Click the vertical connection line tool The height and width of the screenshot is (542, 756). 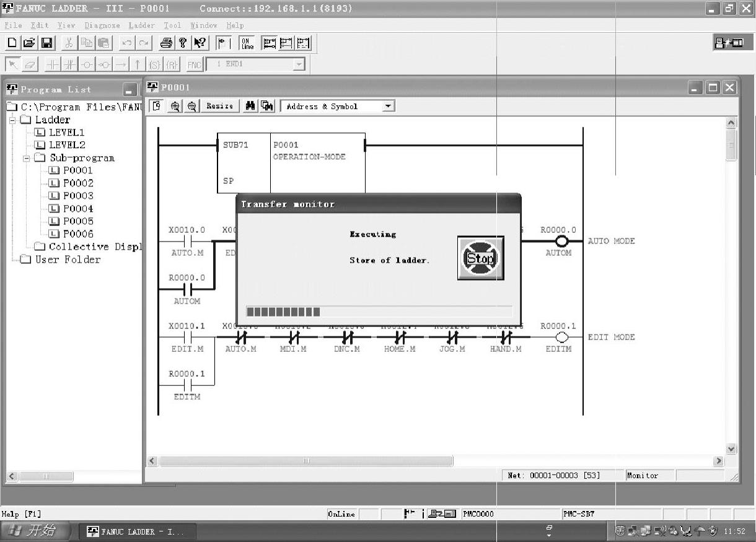[138, 64]
